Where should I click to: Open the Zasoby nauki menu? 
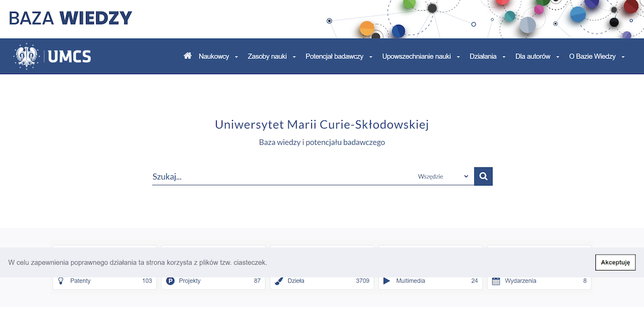pos(267,56)
